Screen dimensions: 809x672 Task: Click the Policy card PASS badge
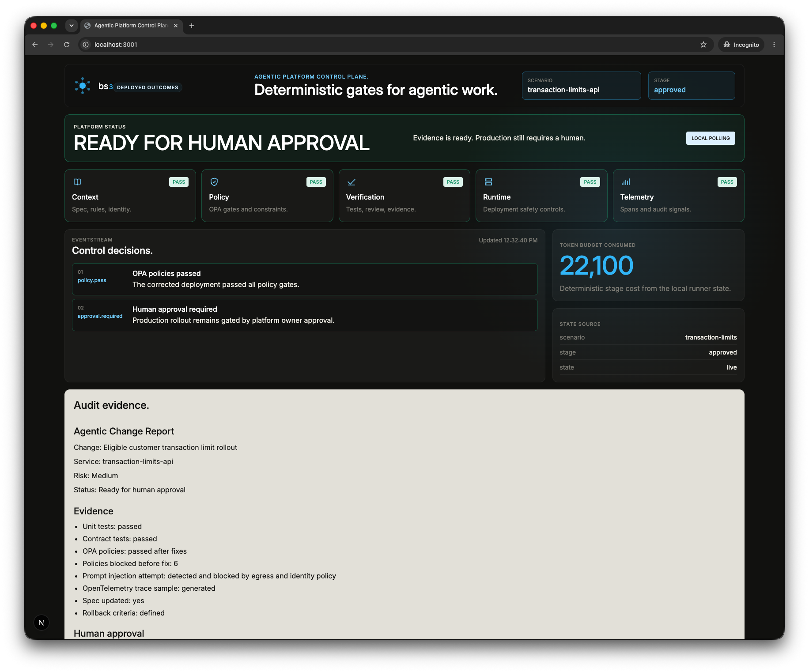(316, 182)
